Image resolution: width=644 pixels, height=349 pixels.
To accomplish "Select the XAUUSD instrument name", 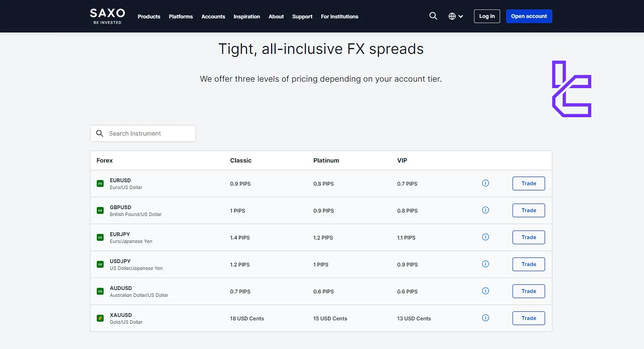I will point(121,315).
